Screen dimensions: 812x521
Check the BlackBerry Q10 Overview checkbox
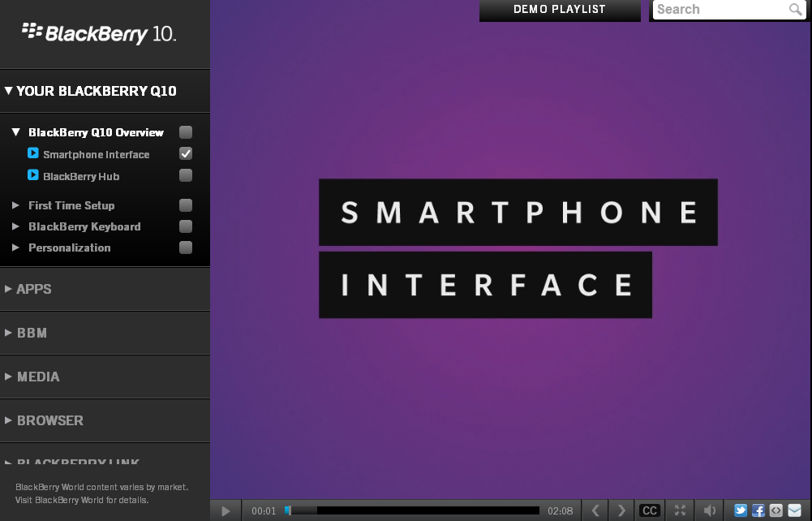click(x=186, y=132)
